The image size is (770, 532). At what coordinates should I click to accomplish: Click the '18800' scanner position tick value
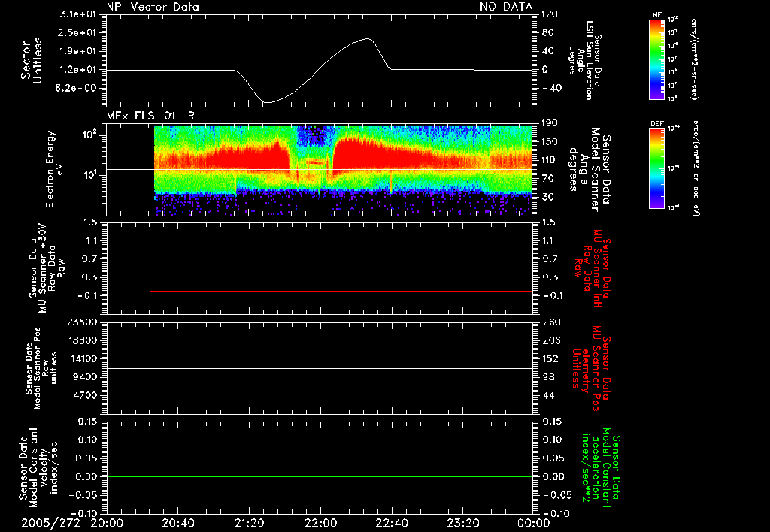click(81, 340)
